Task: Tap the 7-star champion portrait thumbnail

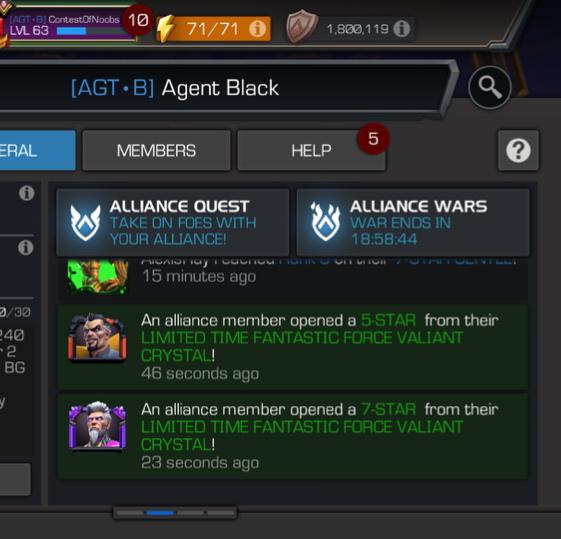Action: pos(97,426)
